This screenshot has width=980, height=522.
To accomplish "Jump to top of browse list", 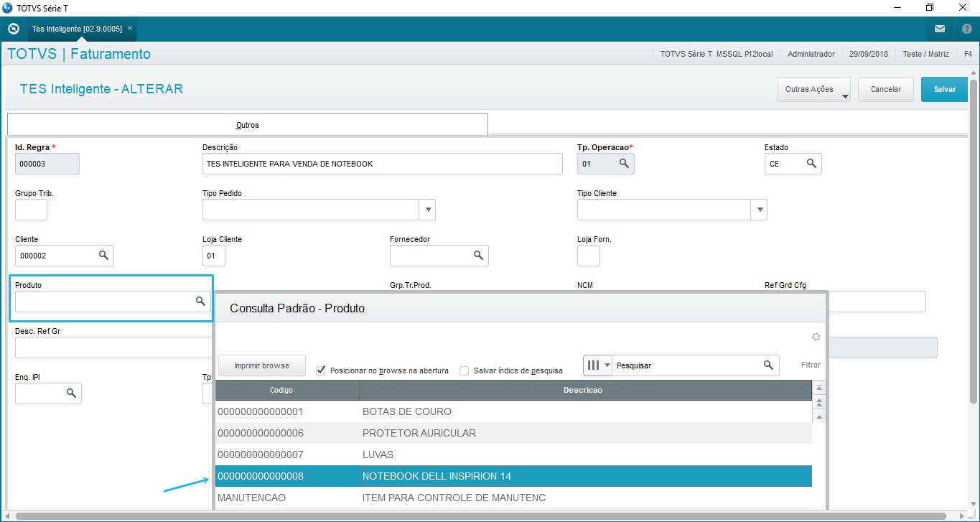I will pos(819,388).
